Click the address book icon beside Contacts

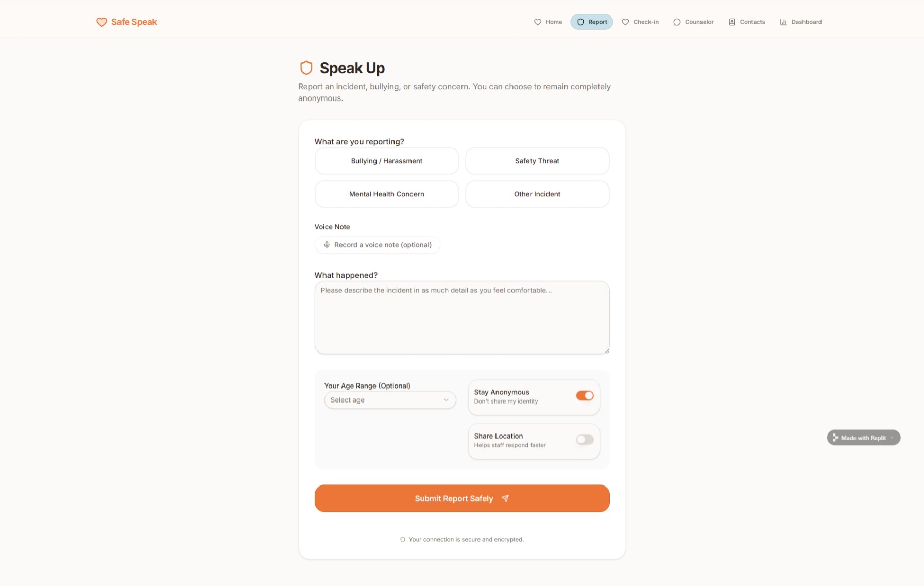[x=731, y=22]
